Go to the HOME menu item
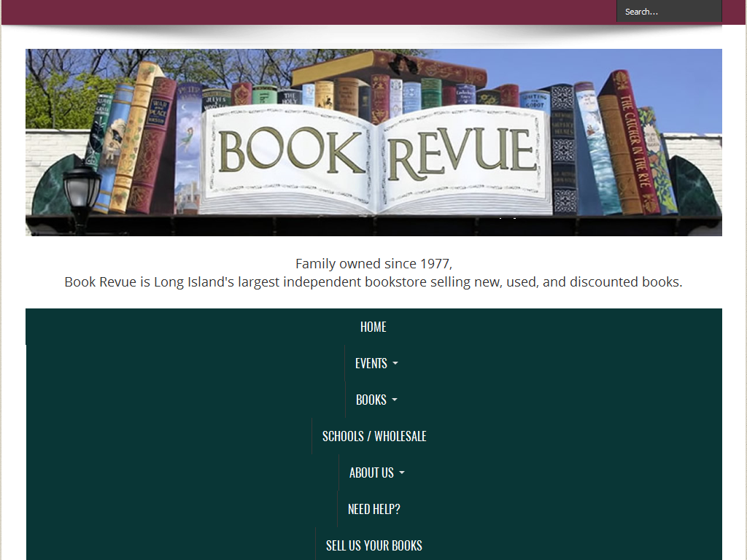This screenshot has width=747, height=560. (373, 327)
